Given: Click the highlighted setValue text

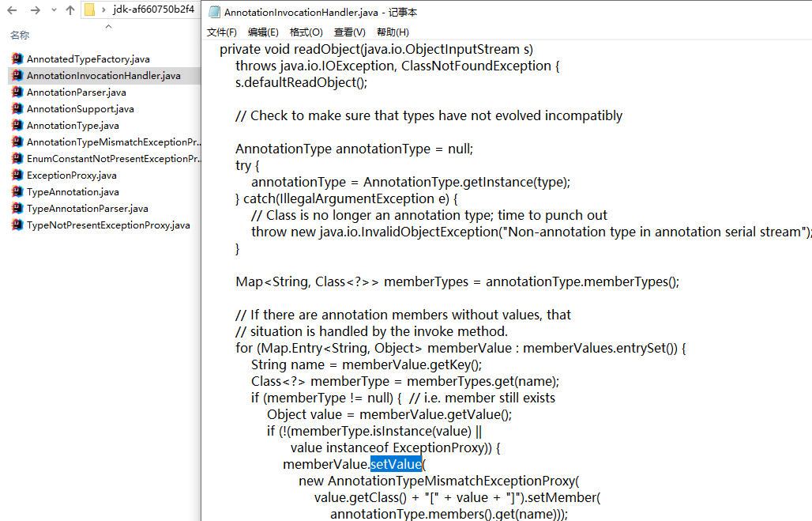Looking at the screenshot, I should point(397,464).
